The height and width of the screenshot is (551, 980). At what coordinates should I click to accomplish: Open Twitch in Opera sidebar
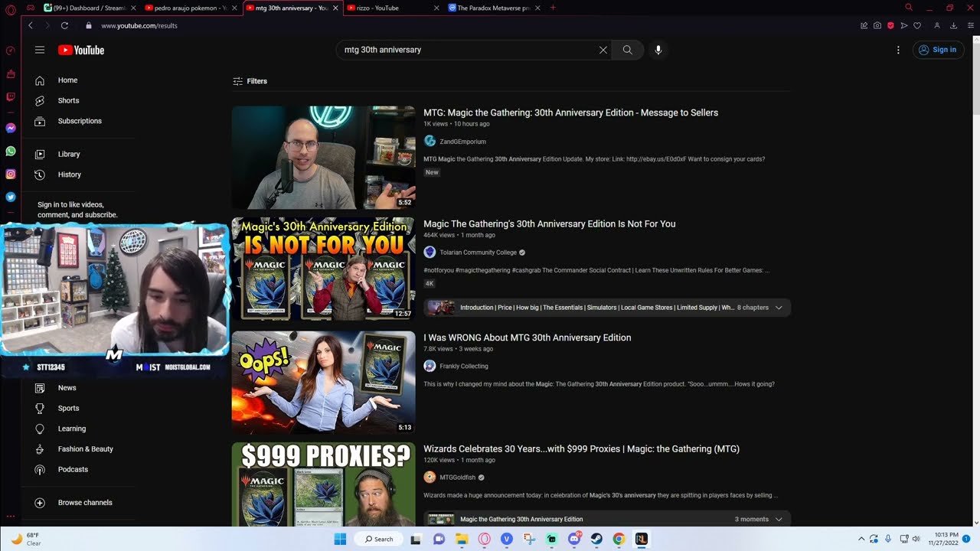(11, 97)
